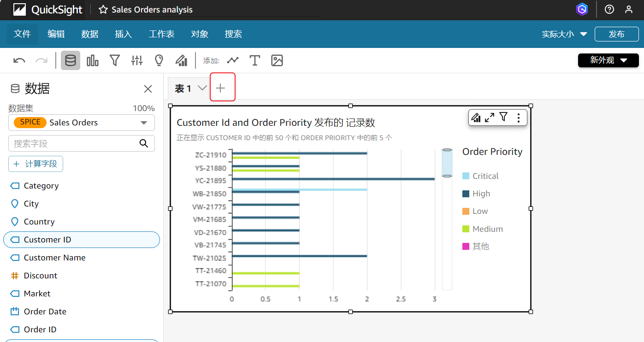This screenshot has width=644, height=342.
Task: Maximize the chart with expand icon
Action: coord(490,118)
